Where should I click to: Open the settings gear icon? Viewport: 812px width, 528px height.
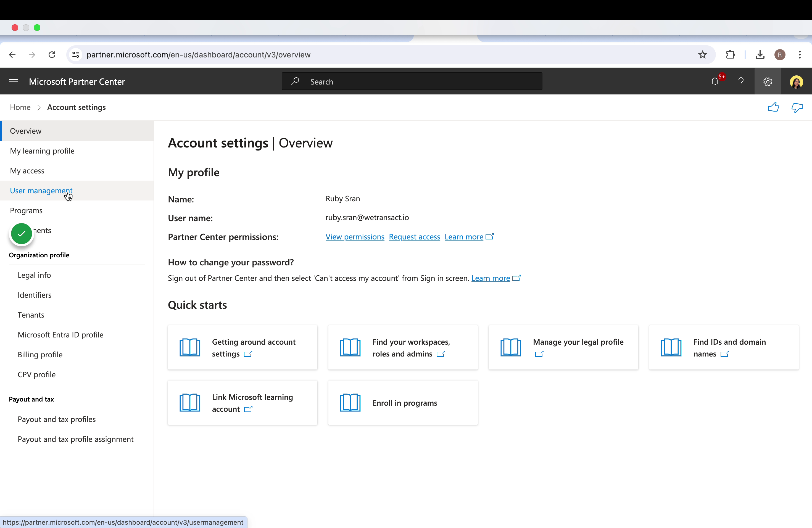pyautogui.click(x=768, y=81)
